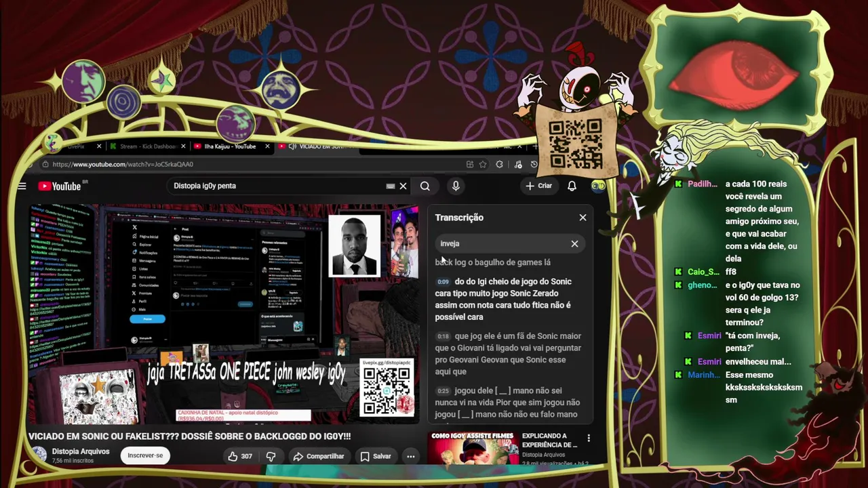Open the address bar apps icon
Screen dimensions: 868x488
point(469,164)
